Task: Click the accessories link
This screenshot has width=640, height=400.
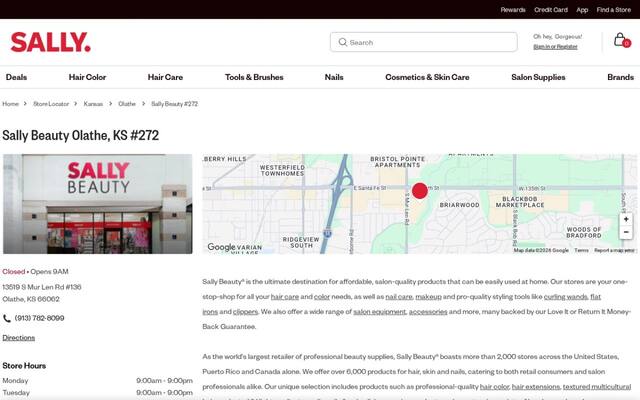Action: click(x=428, y=312)
